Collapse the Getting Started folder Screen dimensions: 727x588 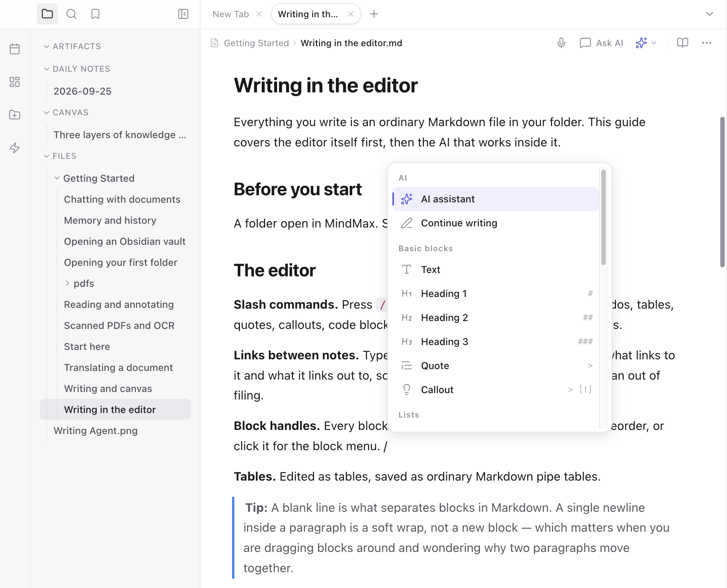[x=57, y=178]
